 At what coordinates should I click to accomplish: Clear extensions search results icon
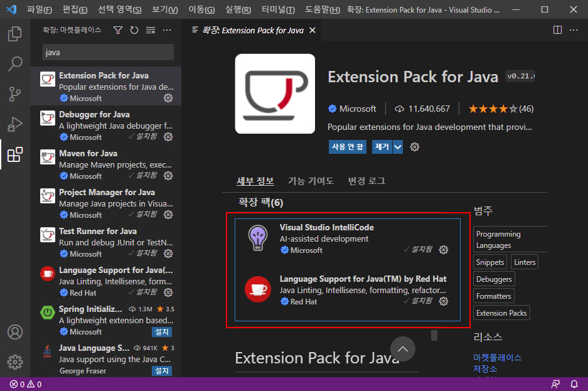pyautogui.click(x=151, y=30)
